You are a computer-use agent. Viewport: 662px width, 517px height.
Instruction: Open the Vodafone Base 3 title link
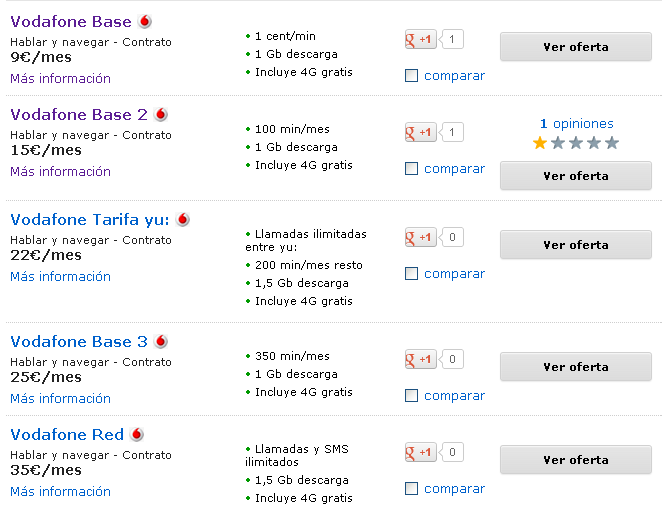point(79,341)
